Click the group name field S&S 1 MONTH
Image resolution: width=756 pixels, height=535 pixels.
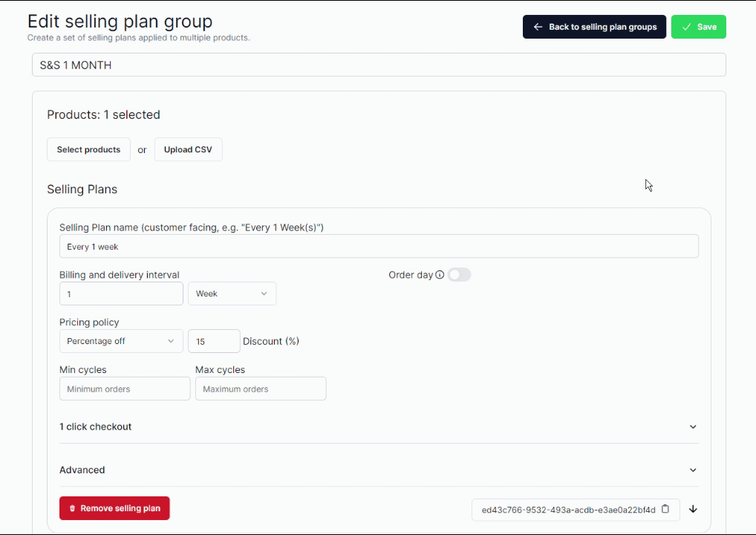tap(379, 65)
